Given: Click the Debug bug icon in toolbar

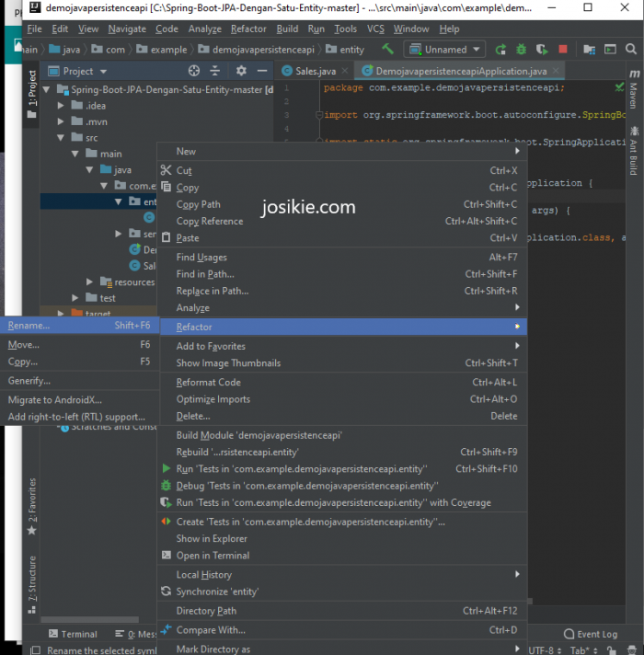Looking at the screenshot, I should pyautogui.click(x=521, y=50).
